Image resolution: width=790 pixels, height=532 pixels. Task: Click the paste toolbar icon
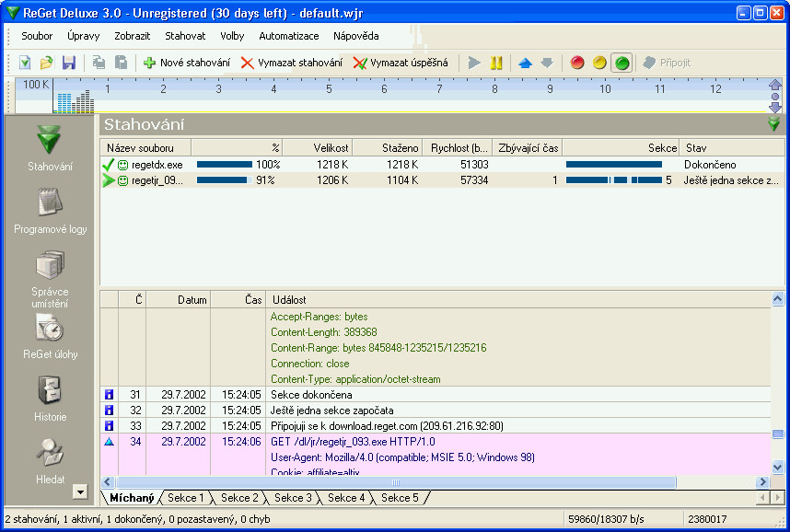pyautogui.click(x=121, y=63)
